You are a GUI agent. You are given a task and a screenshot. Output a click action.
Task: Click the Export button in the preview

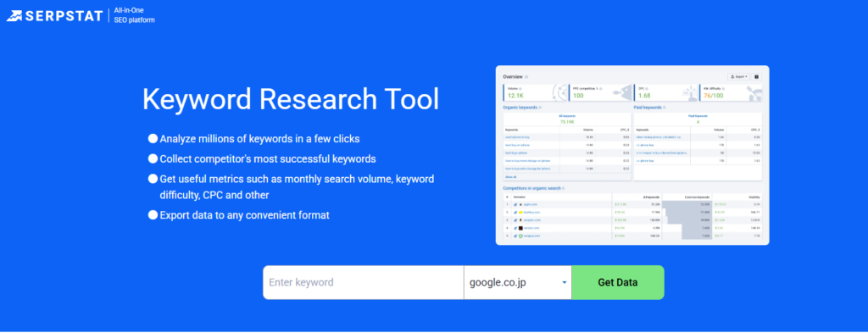pyautogui.click(x=739, y=76)
